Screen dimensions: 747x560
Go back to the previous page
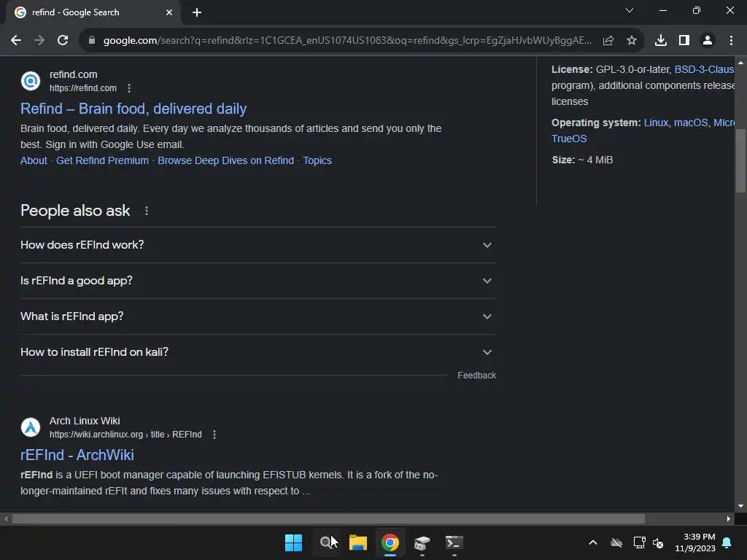(16, 41)
